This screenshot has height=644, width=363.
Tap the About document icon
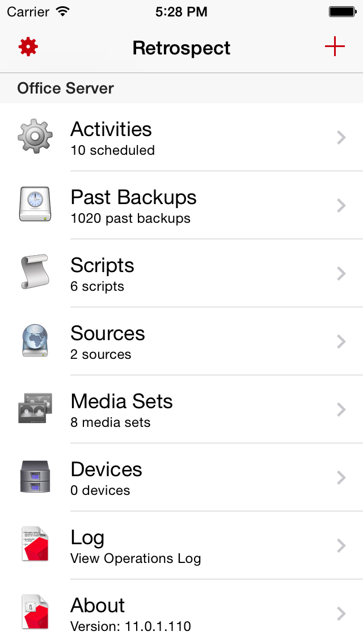coord(35,612)
